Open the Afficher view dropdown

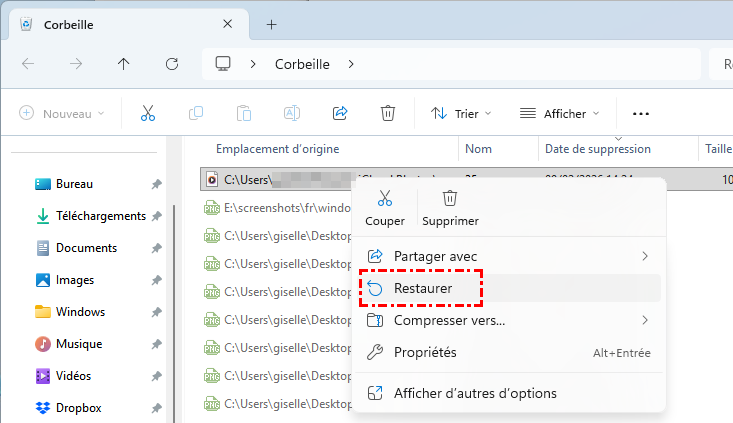[x=560, y=113]
